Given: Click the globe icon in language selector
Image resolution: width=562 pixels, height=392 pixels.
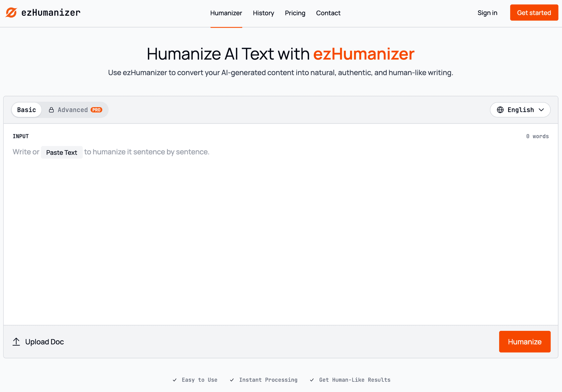Looking at the screenshot, I should click(500, 110).
